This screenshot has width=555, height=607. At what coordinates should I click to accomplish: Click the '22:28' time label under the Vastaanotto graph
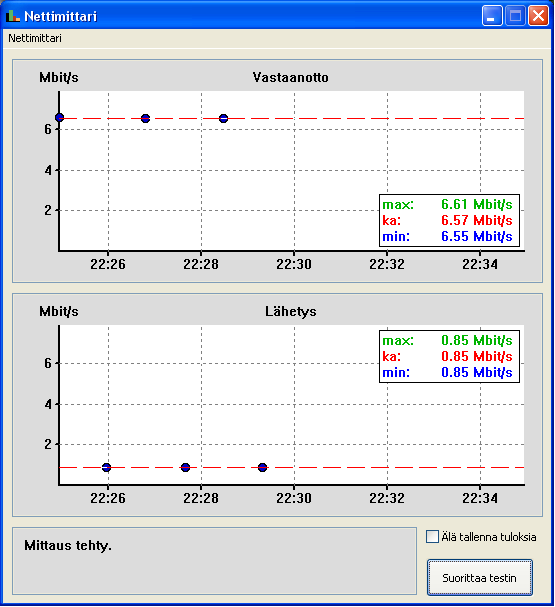201,264
